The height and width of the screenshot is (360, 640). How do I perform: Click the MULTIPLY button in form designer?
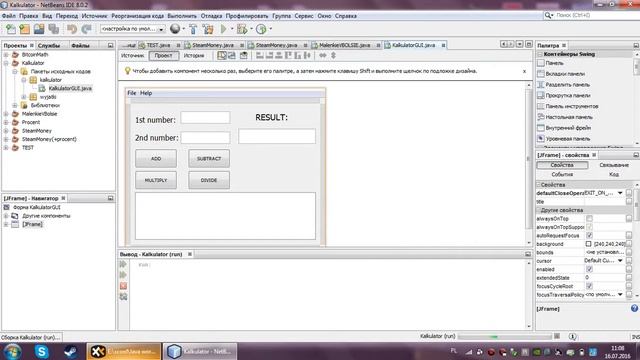point(156,180)
